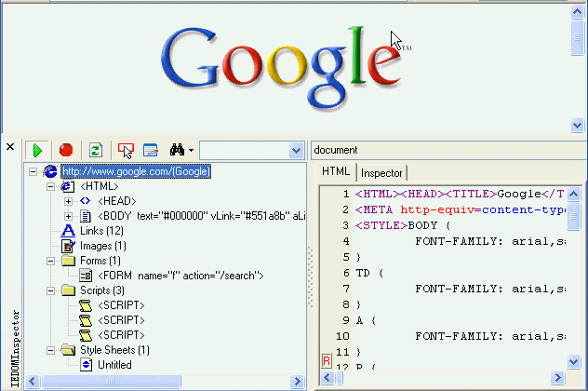Image resolution: width=588 pixels, height=391 pixels.
Task: Collapse the Scripts (3) folder
Action: 51,290
